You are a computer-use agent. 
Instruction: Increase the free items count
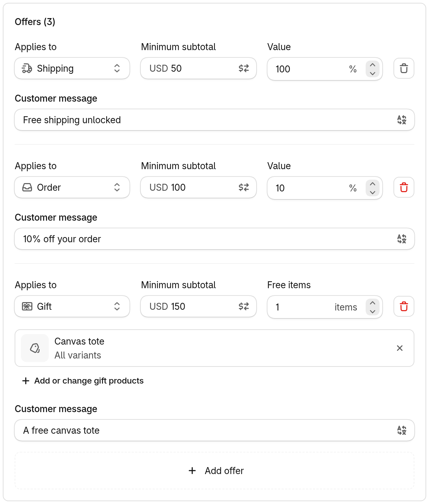[373, 303]
